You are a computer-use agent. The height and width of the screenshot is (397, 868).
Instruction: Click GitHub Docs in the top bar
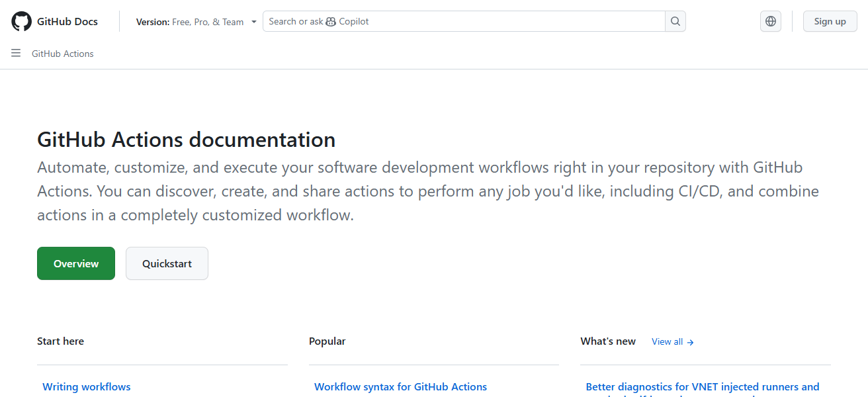pyautogui.click(x=69, y=21)
